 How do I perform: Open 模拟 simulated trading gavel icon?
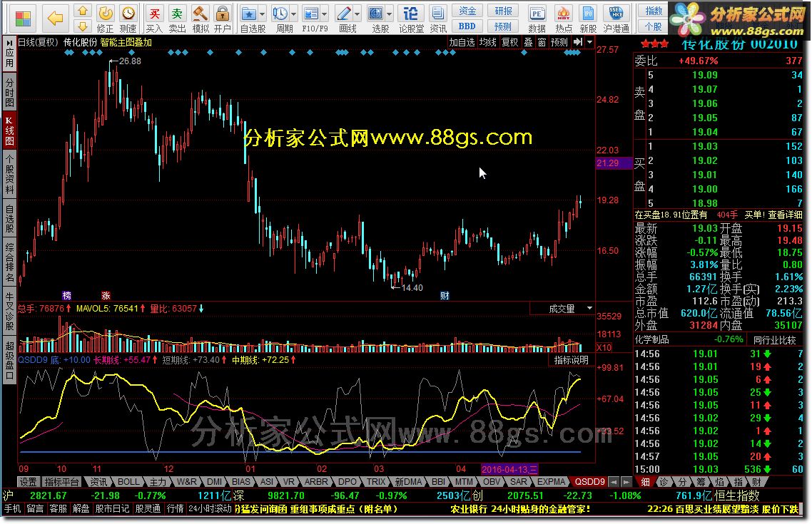(200, 19)
